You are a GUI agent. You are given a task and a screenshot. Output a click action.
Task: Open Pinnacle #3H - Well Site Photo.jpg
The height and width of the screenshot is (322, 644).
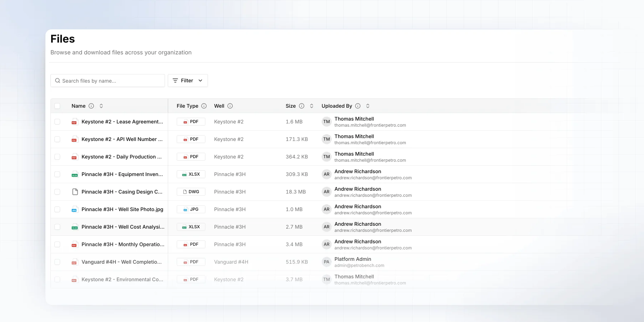pyautogui.click(x=122, y=209)
